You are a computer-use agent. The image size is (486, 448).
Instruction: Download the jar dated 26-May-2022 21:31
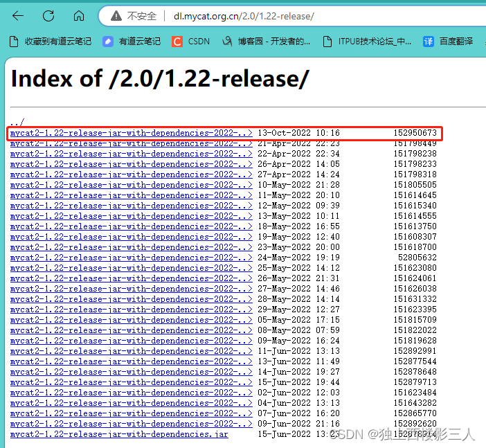(x=131, y=278)
